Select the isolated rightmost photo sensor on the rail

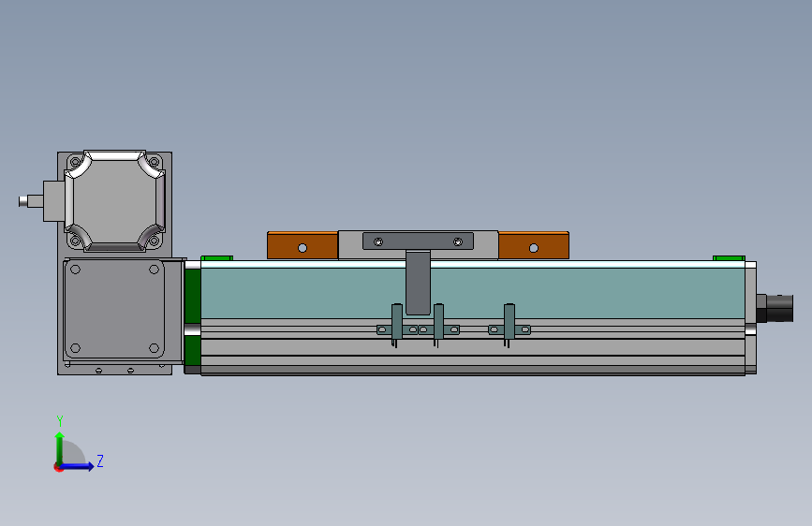coord(509,326)
